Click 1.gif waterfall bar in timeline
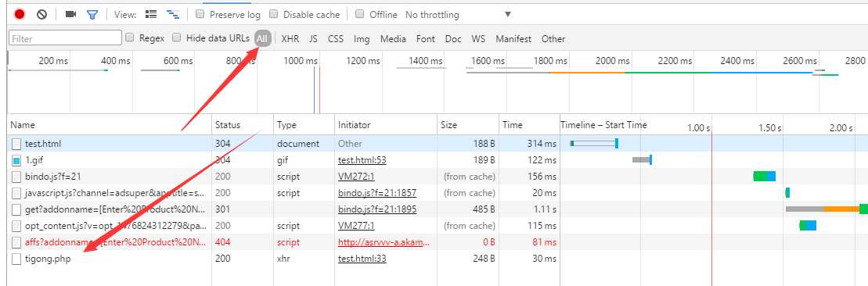Screen dimensions: 868x286 coord(642,160)
